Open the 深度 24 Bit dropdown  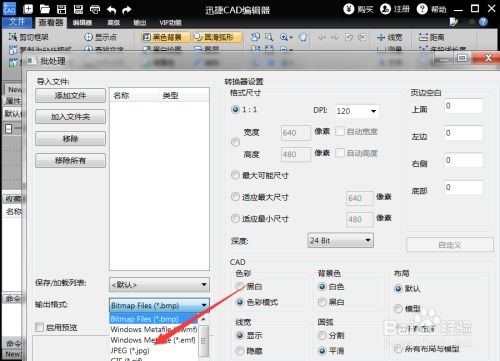point(340,240)
